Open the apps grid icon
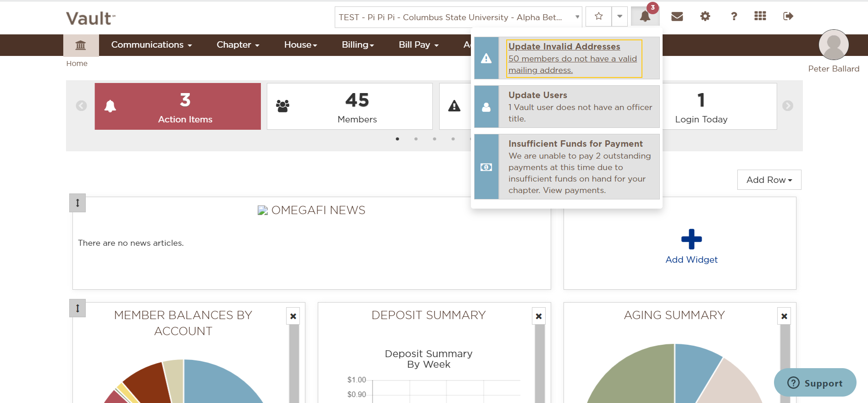 click(x=760, y=17)
